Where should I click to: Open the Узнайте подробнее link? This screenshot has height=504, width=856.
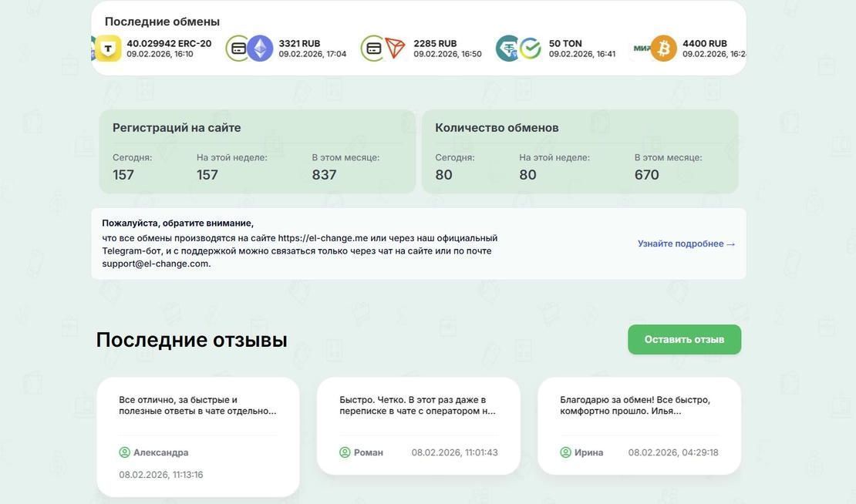click(x=686, y=244)
